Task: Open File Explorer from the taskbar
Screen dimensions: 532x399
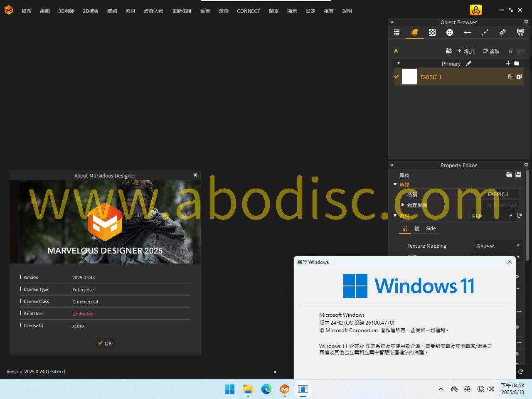Action: pyautogui.click(x=248, y=389)
